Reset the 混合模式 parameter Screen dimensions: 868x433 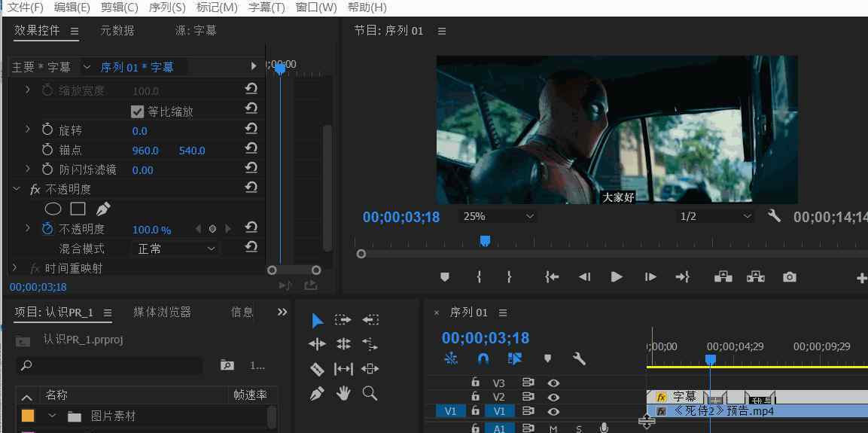(x=251, y=246)
